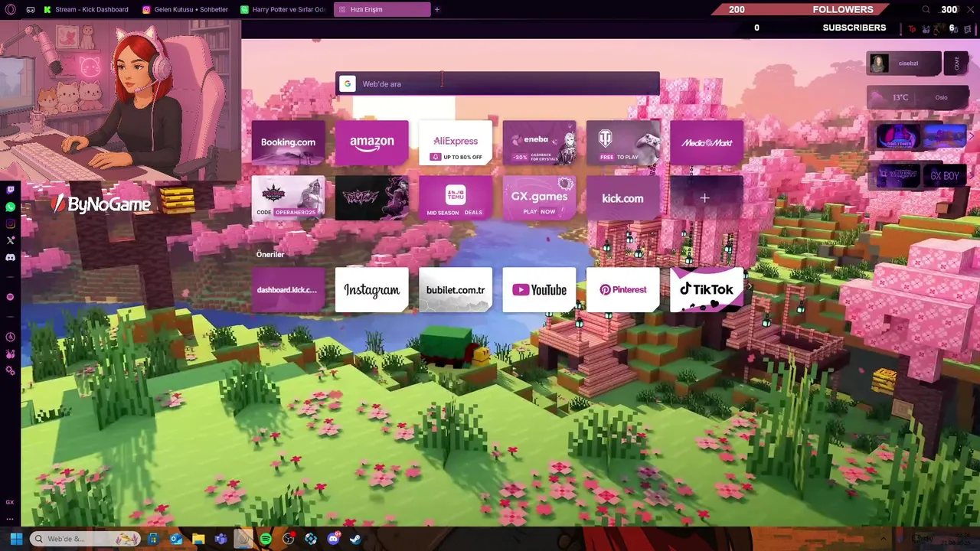Open the sidebar GX mods icon

[x=10, y=354]
